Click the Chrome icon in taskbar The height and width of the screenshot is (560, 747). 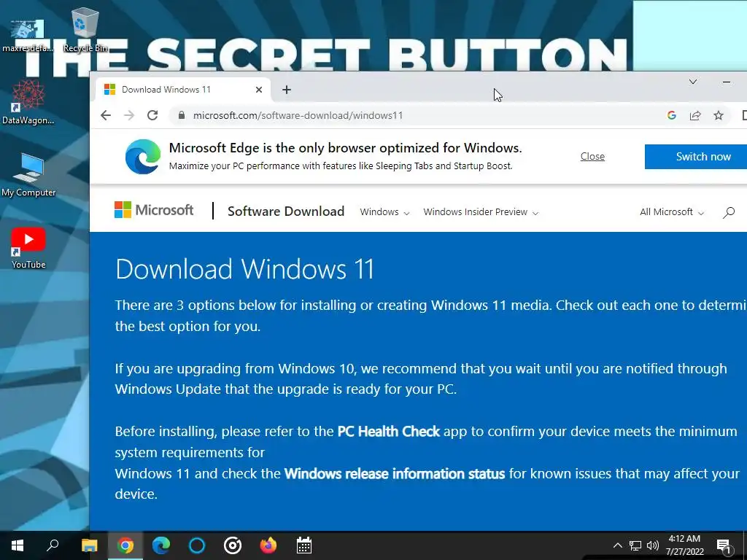coord(125,545)
